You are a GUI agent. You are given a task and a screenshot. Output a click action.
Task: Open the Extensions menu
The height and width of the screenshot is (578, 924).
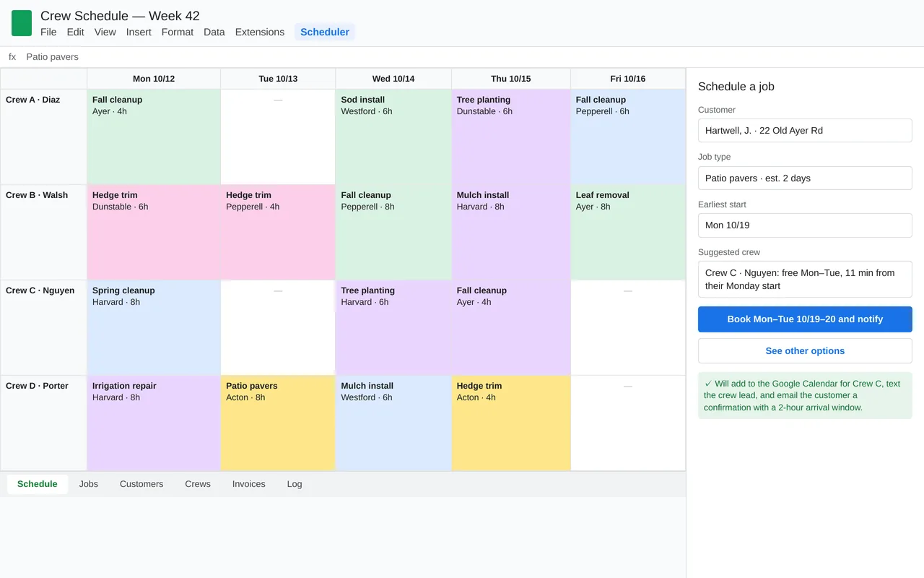(260, 32)
